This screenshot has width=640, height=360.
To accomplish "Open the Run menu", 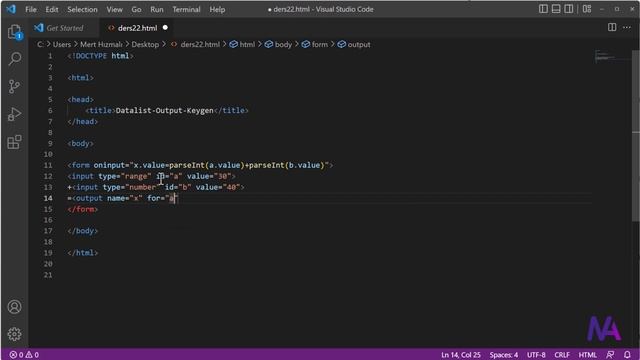I will click(156, 9).
